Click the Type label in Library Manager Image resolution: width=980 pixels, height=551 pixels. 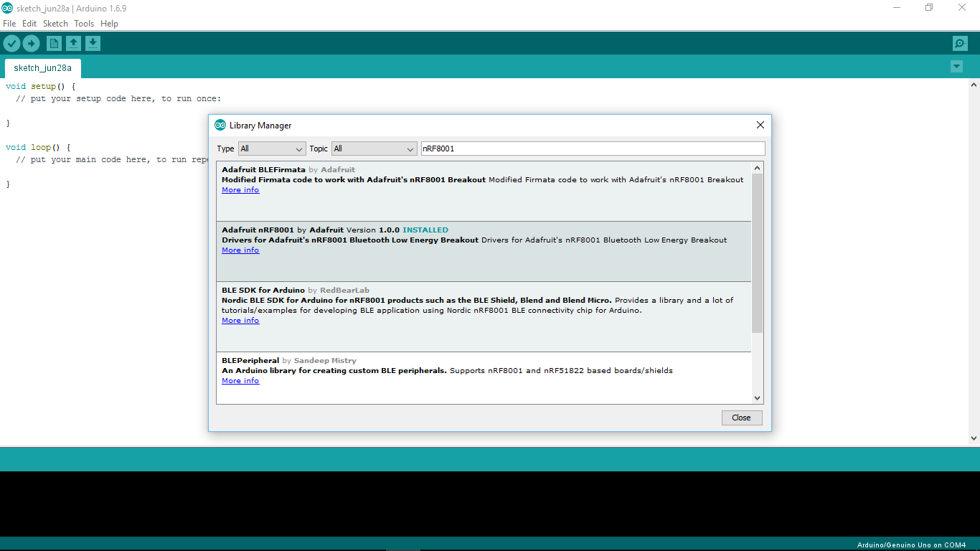point(226,149)
